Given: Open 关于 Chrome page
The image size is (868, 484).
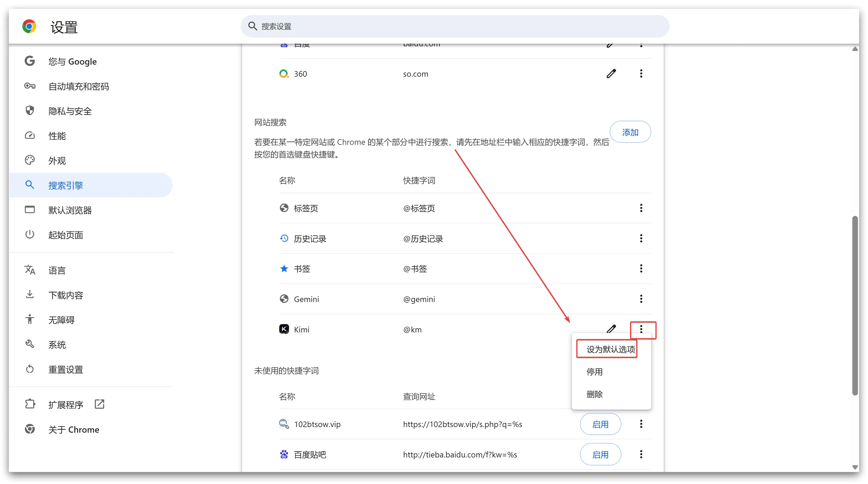Looking at the screenshot, I should pos(91,429).
